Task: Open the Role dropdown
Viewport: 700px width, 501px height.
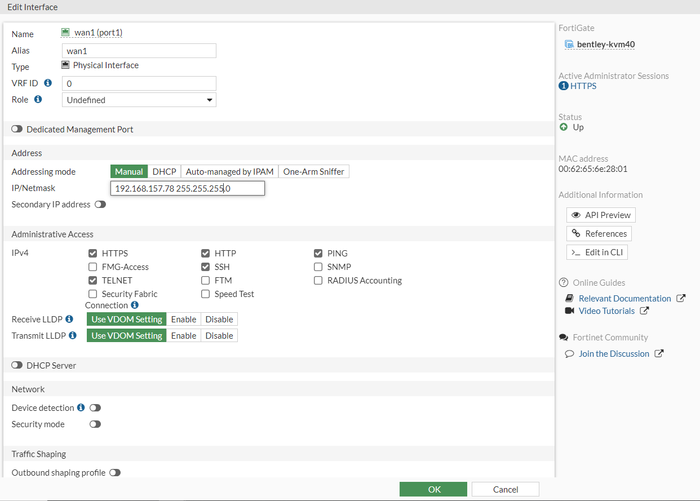Action: point(139,100)
